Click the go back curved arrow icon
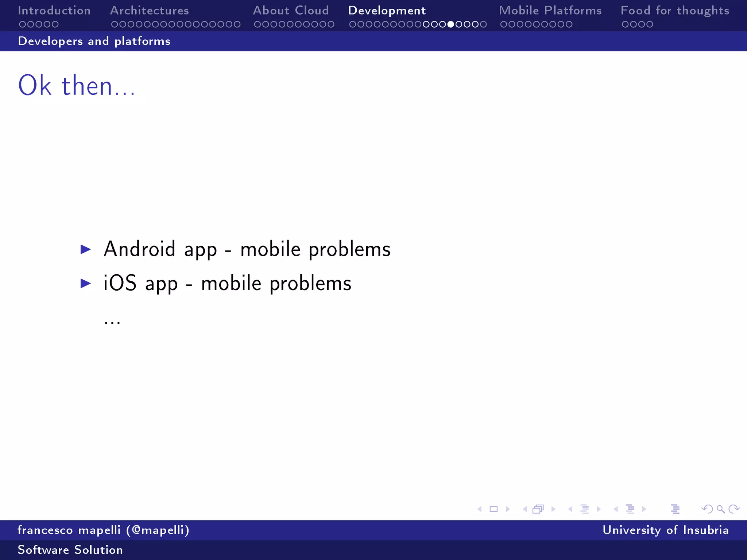 (x=707, y=509)
